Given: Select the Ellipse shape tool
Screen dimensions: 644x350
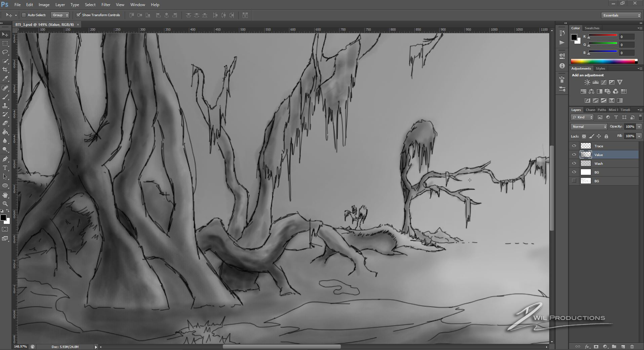Looking at the screenshot, I should click(5, 185).
